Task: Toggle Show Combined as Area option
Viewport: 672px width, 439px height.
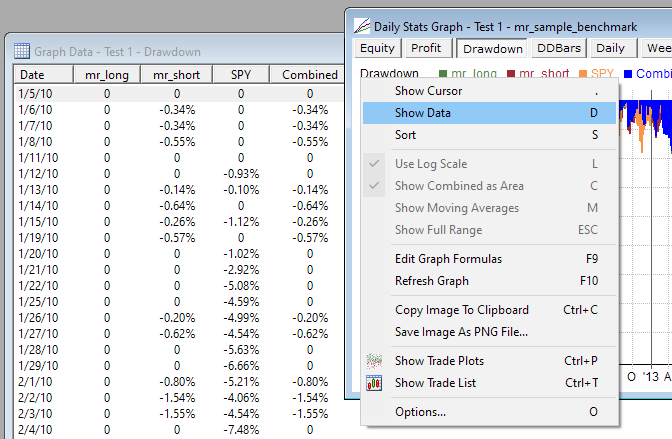Action: pos(375,186)
